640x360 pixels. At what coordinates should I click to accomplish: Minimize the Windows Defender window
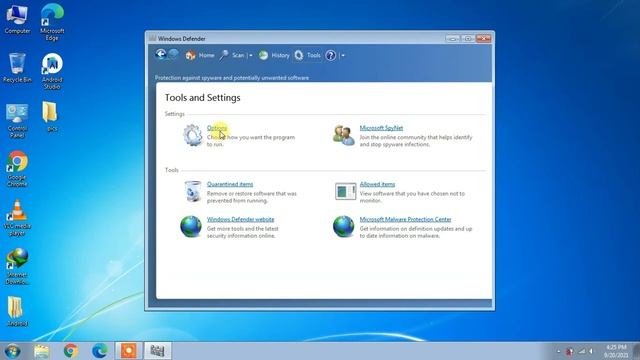point(453,38)
